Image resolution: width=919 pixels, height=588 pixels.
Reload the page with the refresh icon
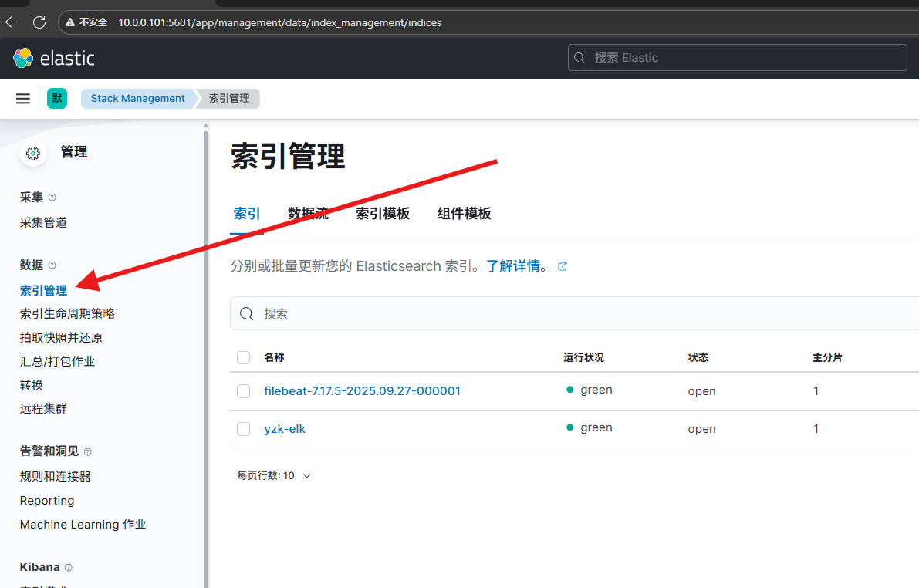[39, 22]
